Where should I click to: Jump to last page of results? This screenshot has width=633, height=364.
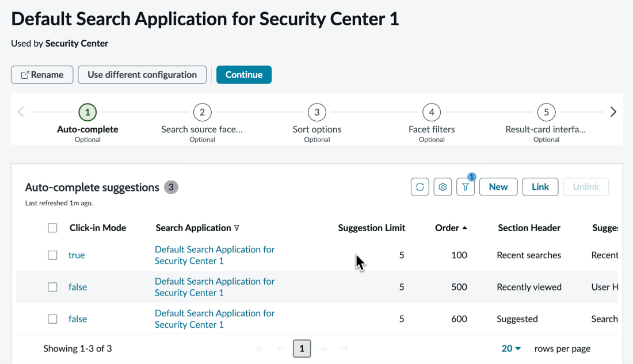pos(343,348)
